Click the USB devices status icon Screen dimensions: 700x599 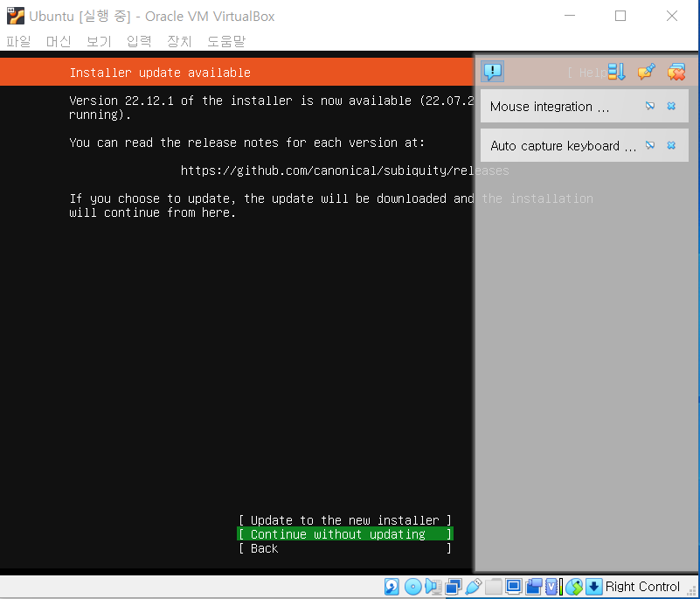click(x=473, y=586)
